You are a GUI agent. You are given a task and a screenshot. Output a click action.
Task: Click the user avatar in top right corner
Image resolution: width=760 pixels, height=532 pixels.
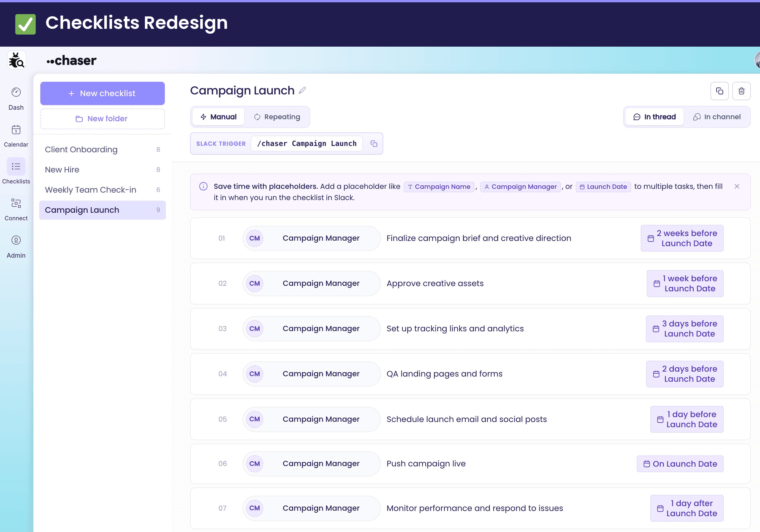point(757,60)
